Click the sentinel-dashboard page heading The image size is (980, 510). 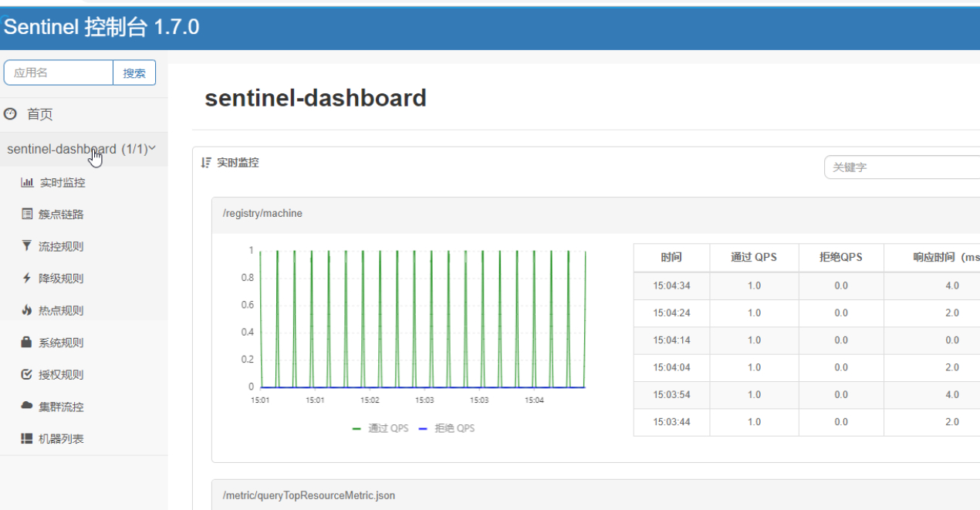pos(316,98)
